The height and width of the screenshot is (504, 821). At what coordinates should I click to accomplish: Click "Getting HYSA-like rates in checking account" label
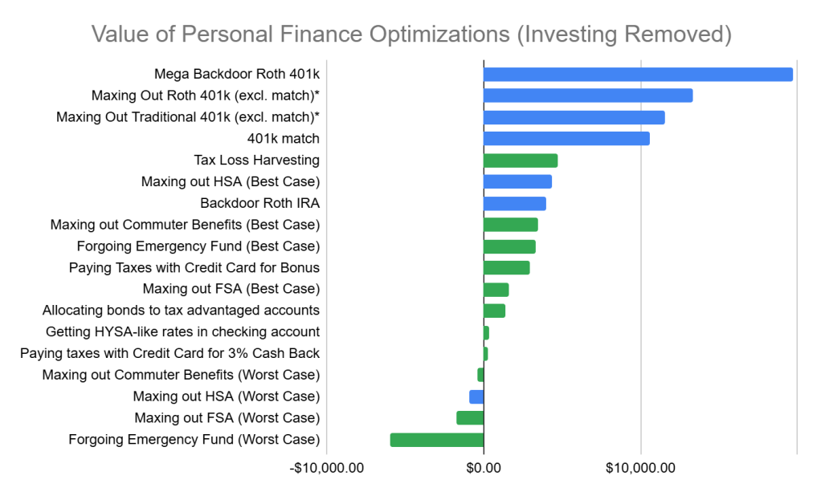(x=182, y=331)
